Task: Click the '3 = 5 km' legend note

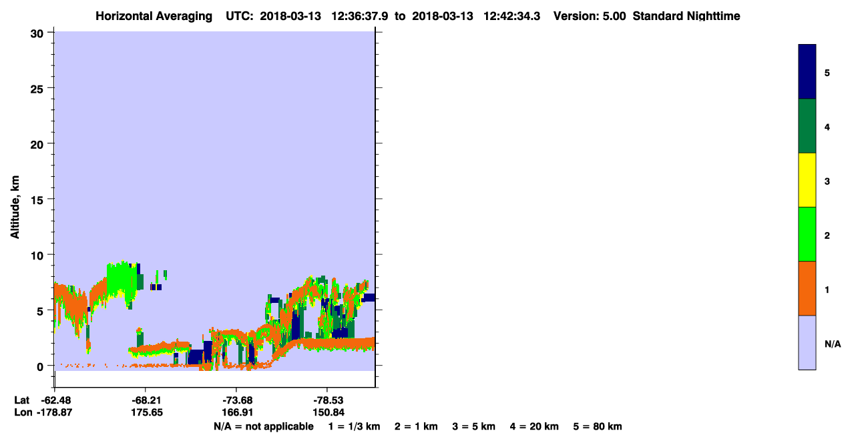Action: [x=474, y=426]
